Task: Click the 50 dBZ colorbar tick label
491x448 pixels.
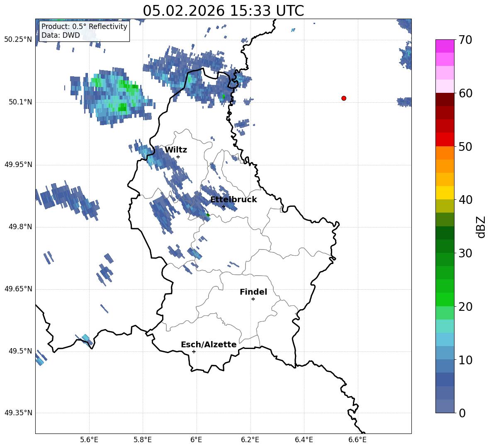Action: [x=465, y=146]
